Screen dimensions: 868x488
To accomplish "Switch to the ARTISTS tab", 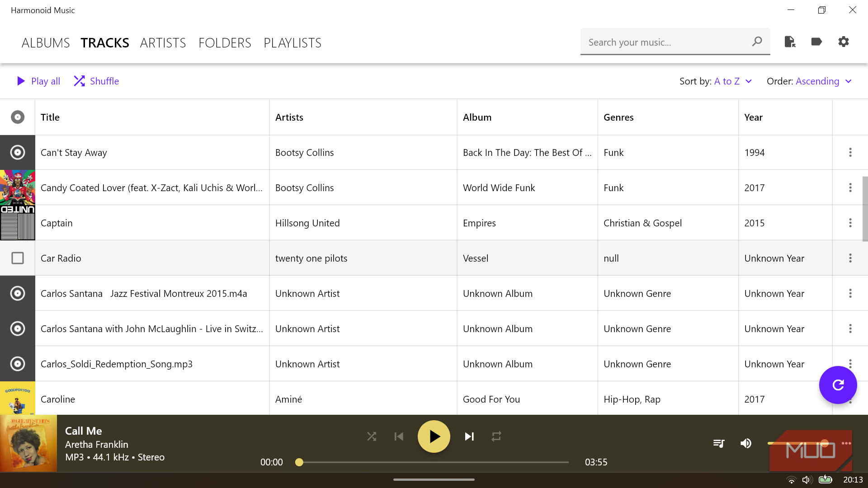I will point(163,43).
